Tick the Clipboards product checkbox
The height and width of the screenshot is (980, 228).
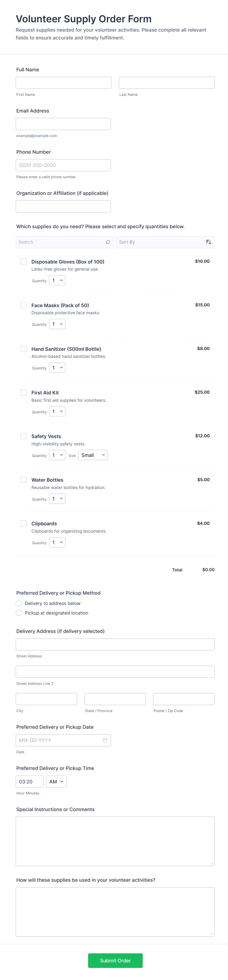24,524
